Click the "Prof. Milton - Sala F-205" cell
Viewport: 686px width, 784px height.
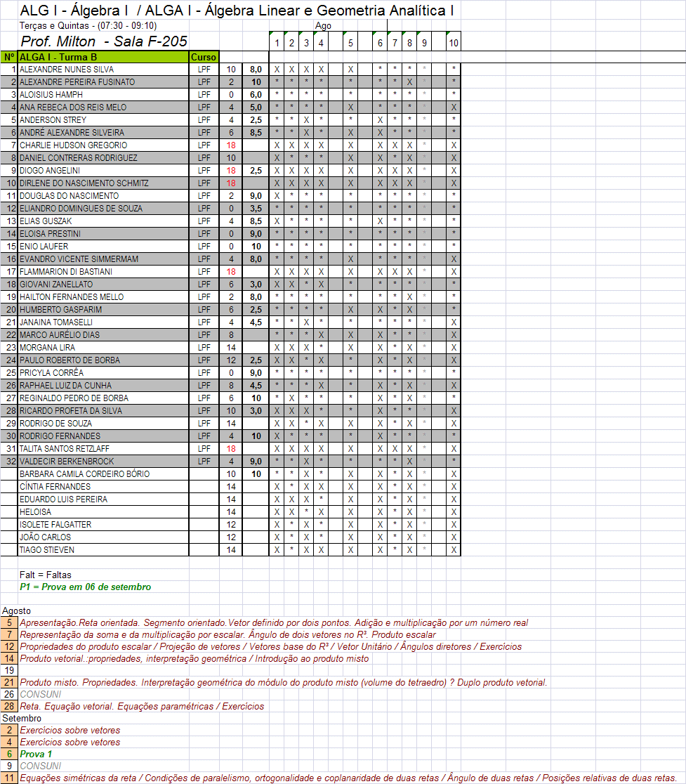[x=103, y=42]
